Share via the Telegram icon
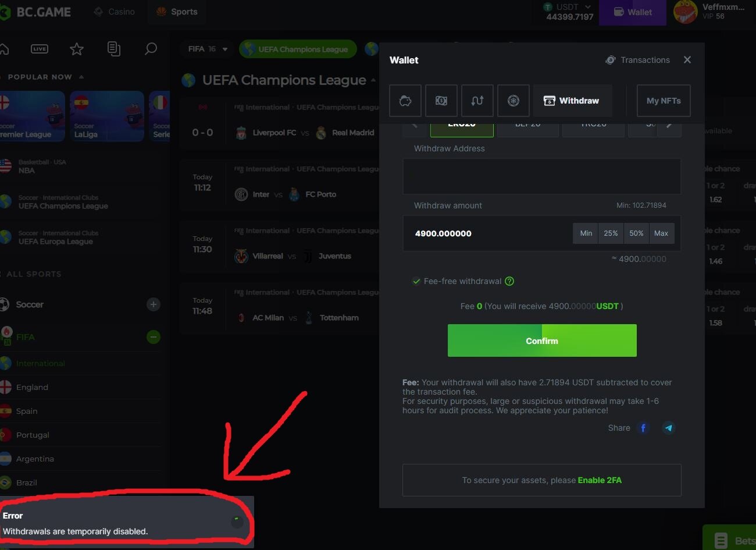The image size is (756, 550). (669, 428)
